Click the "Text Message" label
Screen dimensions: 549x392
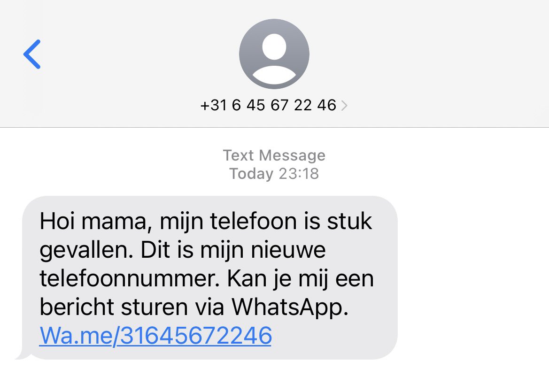tap(274, 155)
